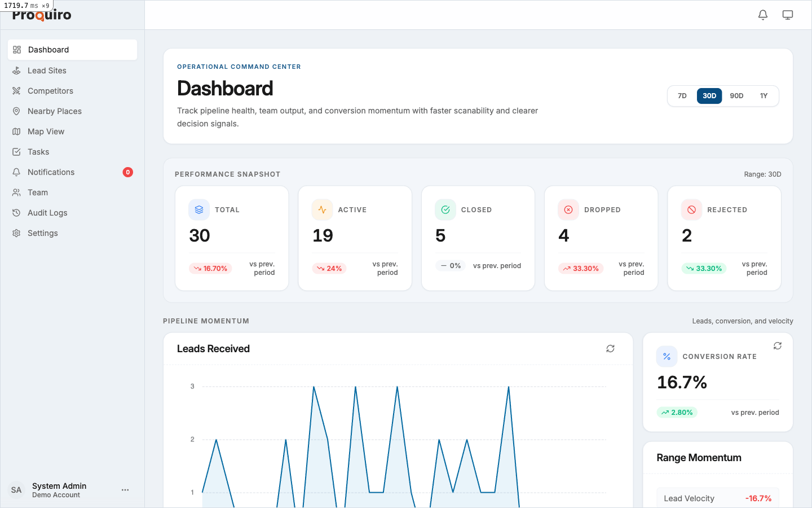The height and width of the screenshot is (508, 812).
Task: Refresh the Leads Received chart
Action: tap(610, 349)
